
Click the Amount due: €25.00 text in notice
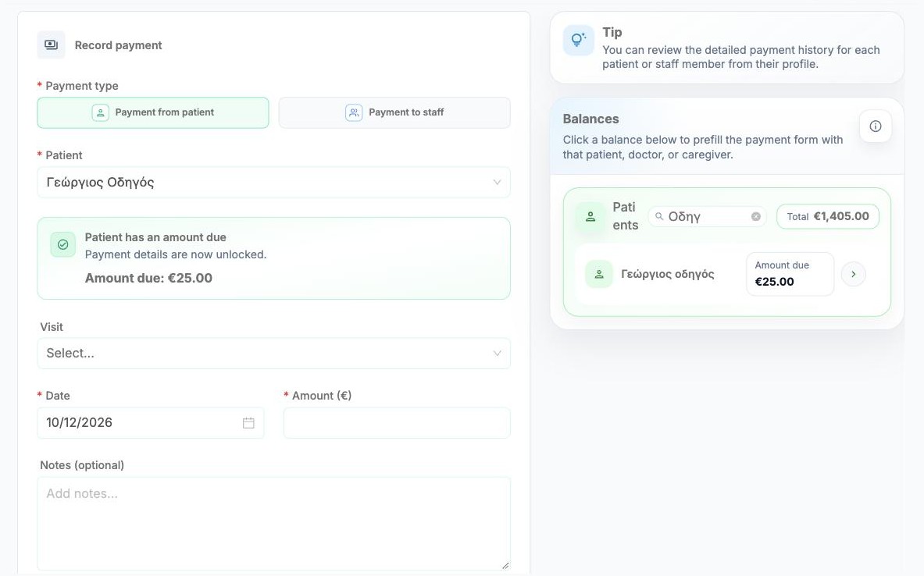(148, 278)
